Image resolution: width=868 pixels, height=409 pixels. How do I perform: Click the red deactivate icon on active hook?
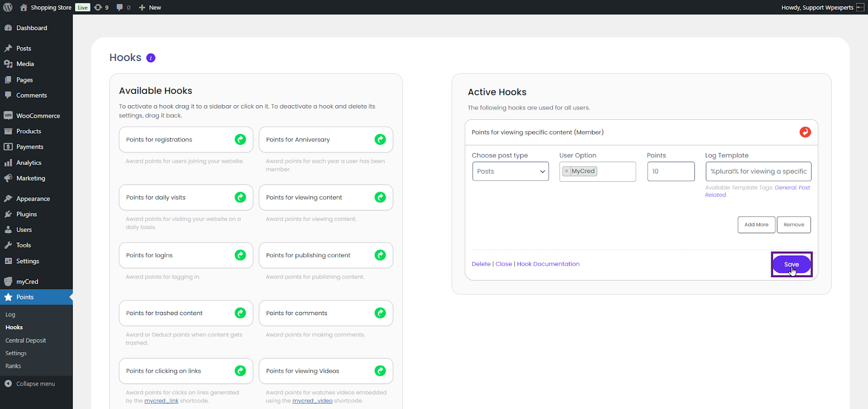tap(805, 132)
